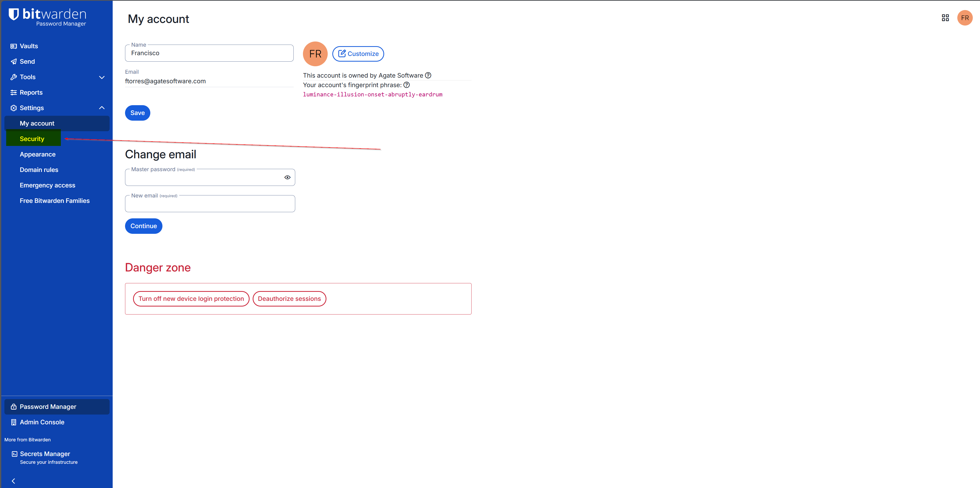The image size is (980, 488).
Task: Open the product switcher grid icon
Action: [x=945, y=18]
